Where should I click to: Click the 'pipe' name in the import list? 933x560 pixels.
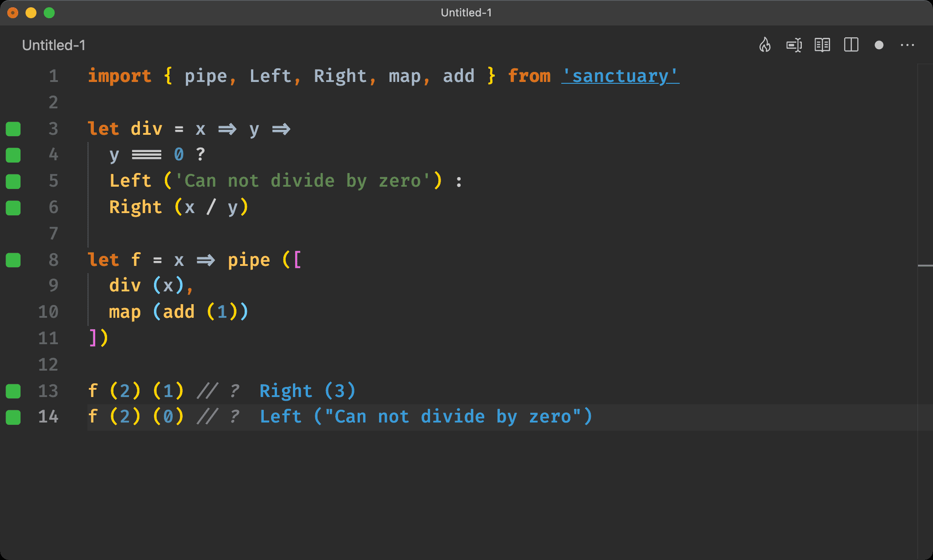coord(205,76)
